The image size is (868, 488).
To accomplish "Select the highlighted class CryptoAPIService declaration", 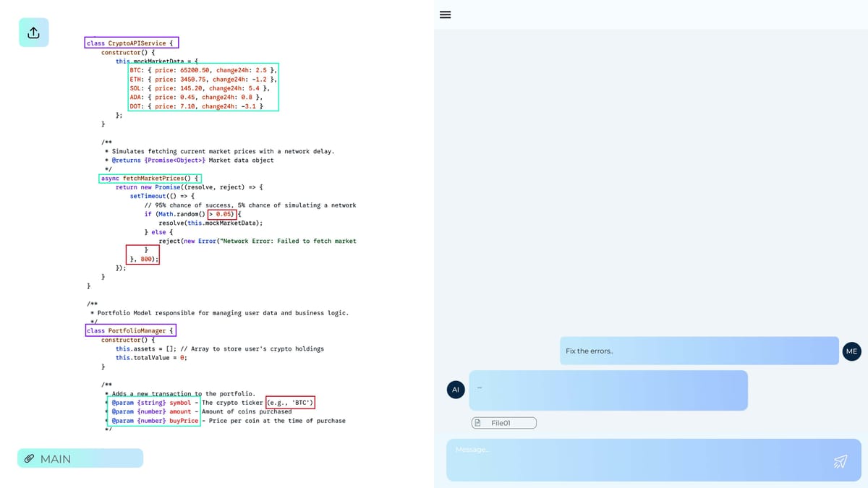I will [x=132, y=43].
